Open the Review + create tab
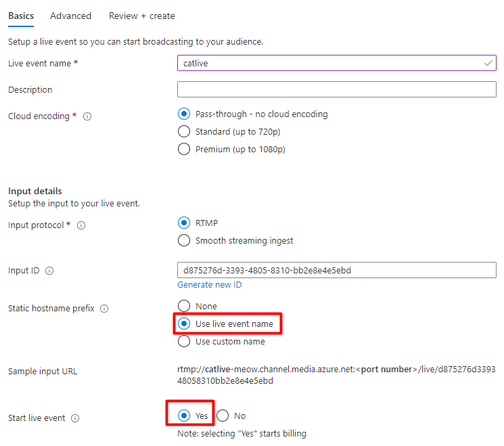The width and height of the screenshot is (504, 446). 141,16
